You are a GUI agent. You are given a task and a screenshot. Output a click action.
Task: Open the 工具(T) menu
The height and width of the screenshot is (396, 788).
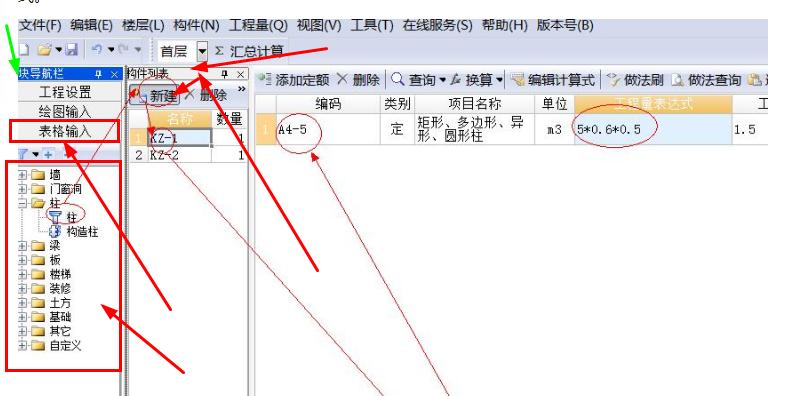point(372,25)
